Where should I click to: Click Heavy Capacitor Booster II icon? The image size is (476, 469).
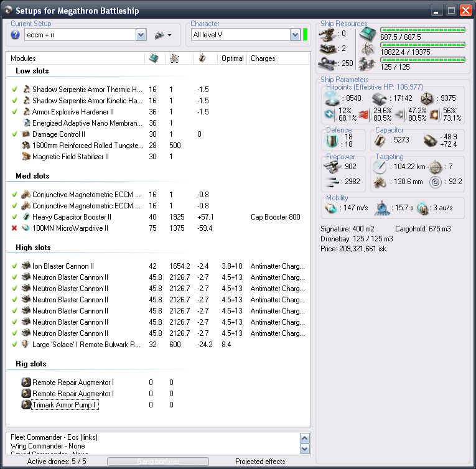tap(26, 216)
